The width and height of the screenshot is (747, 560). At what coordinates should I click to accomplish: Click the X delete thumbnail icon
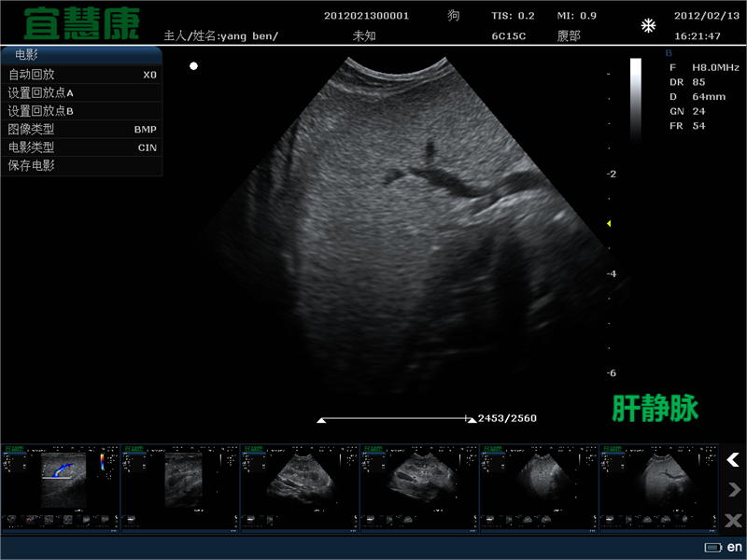click(733, 520)
